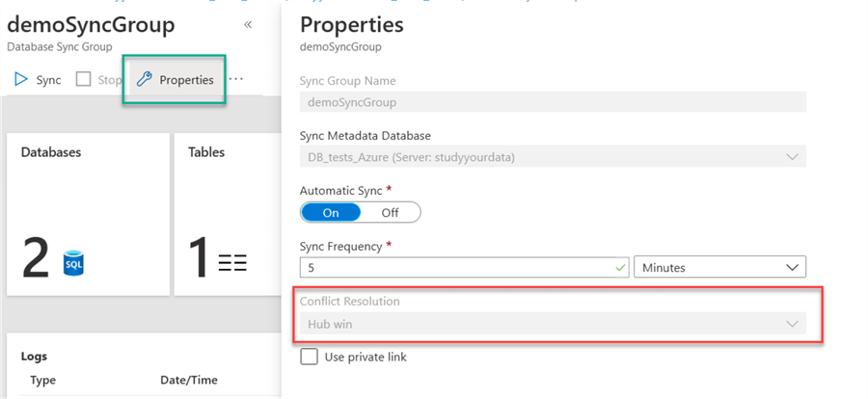868x399 pixels.
Task: Check the Use private link checkbox
Action: pyautogui.click(x=309, y=357)
